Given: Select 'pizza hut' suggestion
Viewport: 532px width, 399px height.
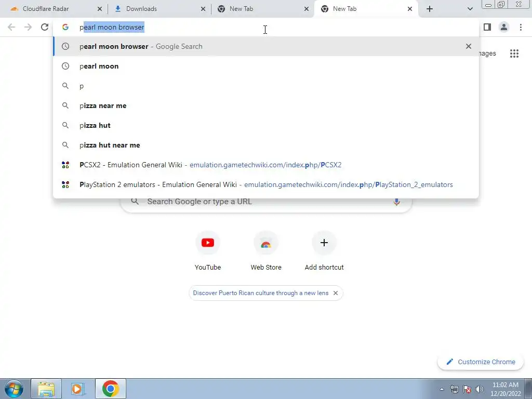Looking at the screenshot, I should tap(266, 125).
